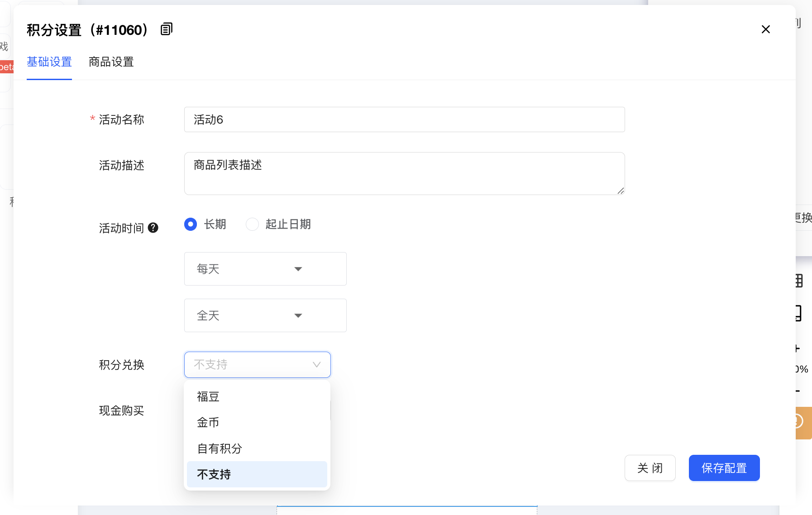Screen dimensions: 812x515
Task: Switch to the 基础设置 tab
Action: [x=49, y=62]
